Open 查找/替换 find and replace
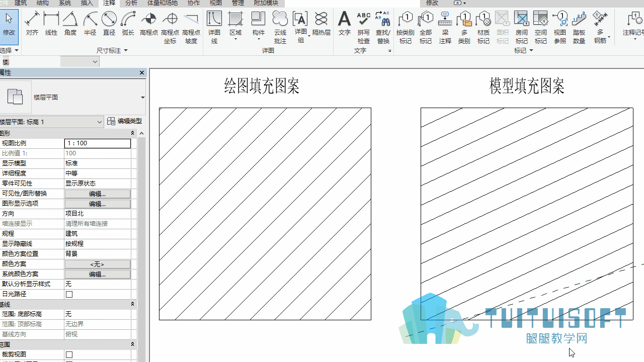 383,27
